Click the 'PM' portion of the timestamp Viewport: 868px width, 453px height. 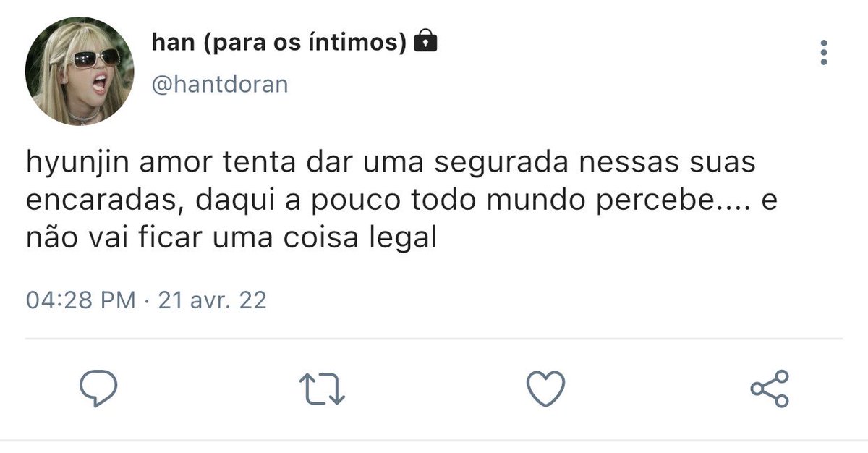118,300
